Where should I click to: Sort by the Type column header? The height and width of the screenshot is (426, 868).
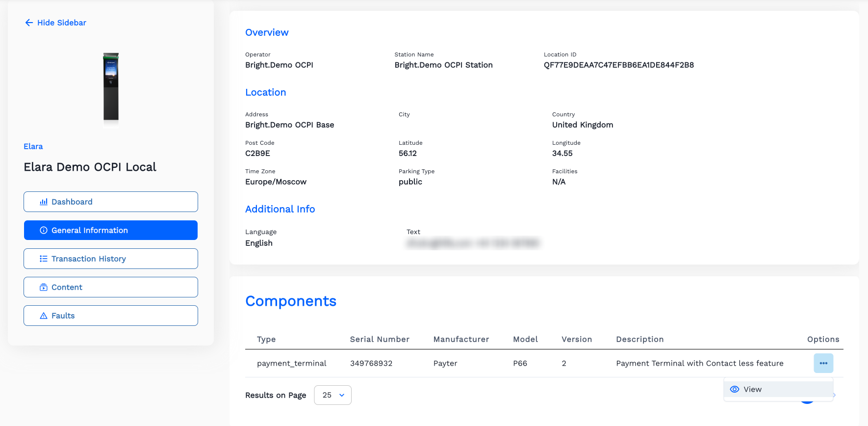[x=266, y=339]
